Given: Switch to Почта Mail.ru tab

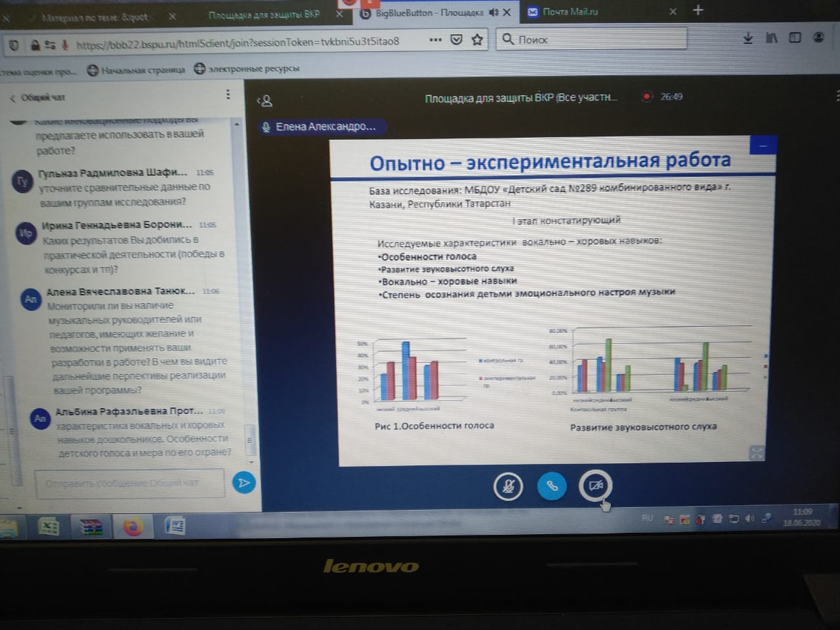Looking at the screenshot, I should [x=570, y=11].
